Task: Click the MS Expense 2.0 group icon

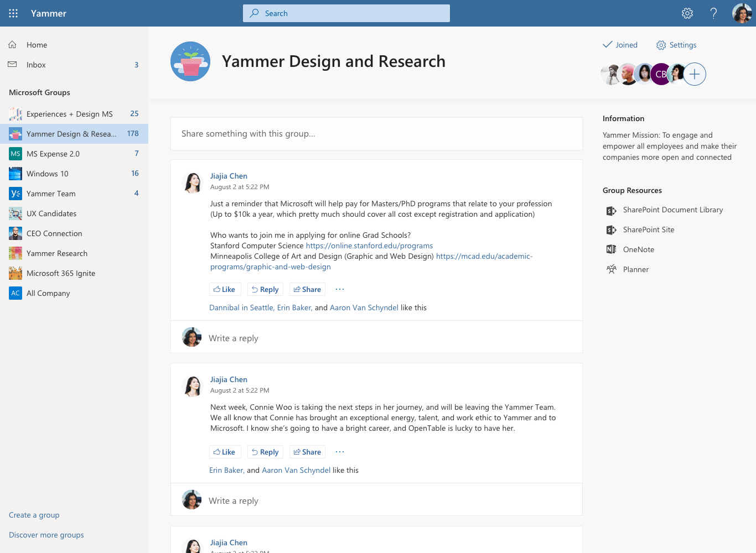Action: point(15,154)
